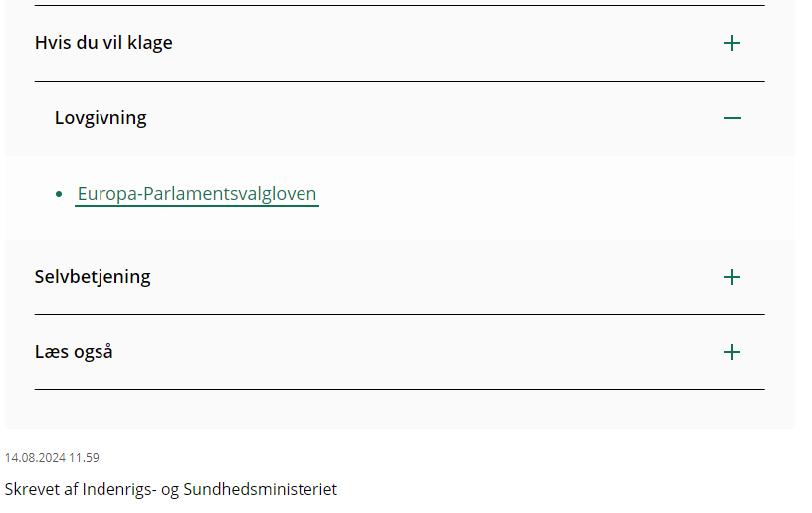Click the time 11.59 in the timestamp

[x=84, y=458]
